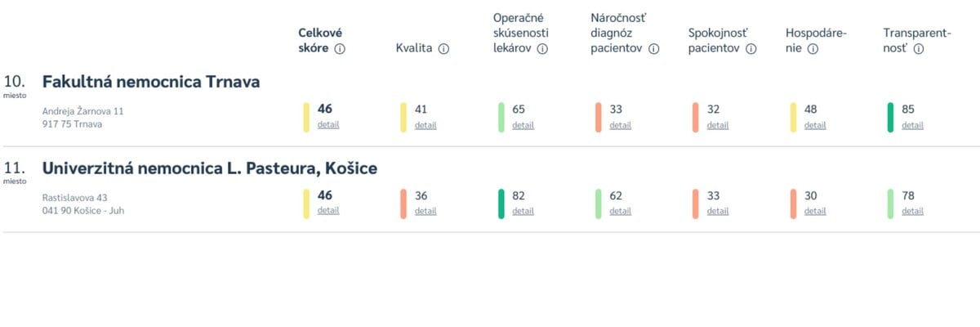Open detail under Košice doctors' experience score 82
Image resolution: width=980 pixels, height=327 pixels.
[523, 211]
